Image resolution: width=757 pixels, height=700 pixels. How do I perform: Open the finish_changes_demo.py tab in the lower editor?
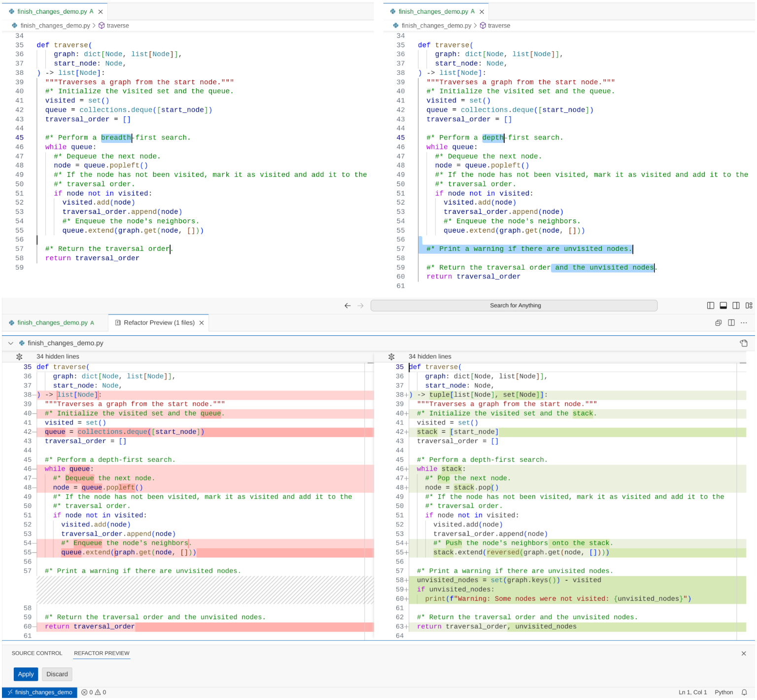(52, 323)
